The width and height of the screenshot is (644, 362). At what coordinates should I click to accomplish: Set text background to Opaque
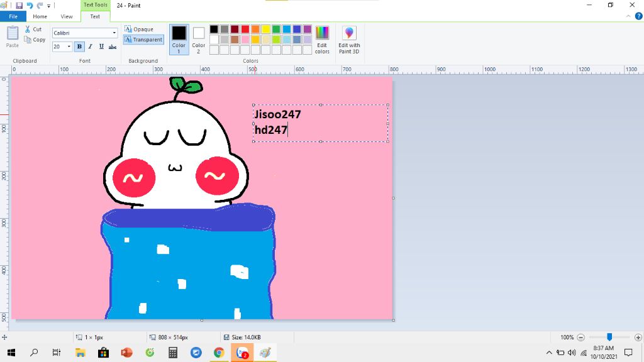(x=139, y=29)
